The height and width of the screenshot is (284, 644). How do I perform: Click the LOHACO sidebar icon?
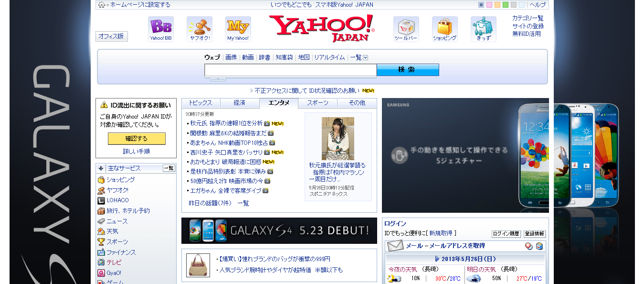click(x=101, y=200)
